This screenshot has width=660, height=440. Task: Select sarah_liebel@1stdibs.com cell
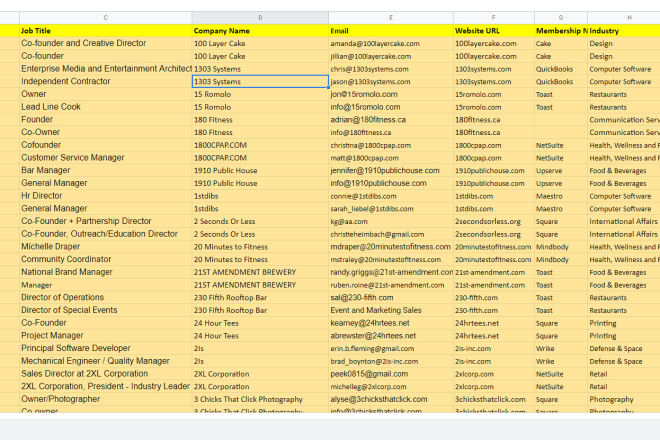point(391,208)
